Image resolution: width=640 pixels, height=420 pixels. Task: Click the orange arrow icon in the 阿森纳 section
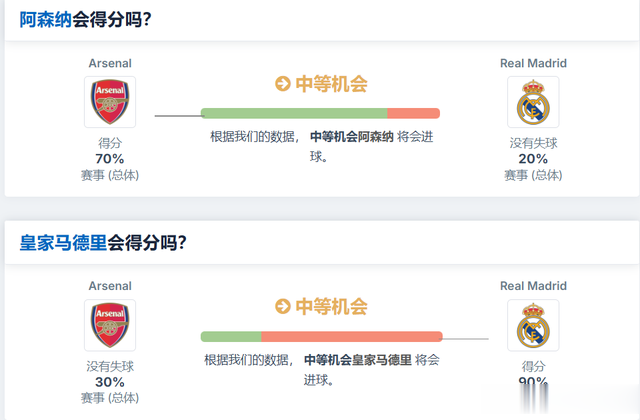(283, 84)
